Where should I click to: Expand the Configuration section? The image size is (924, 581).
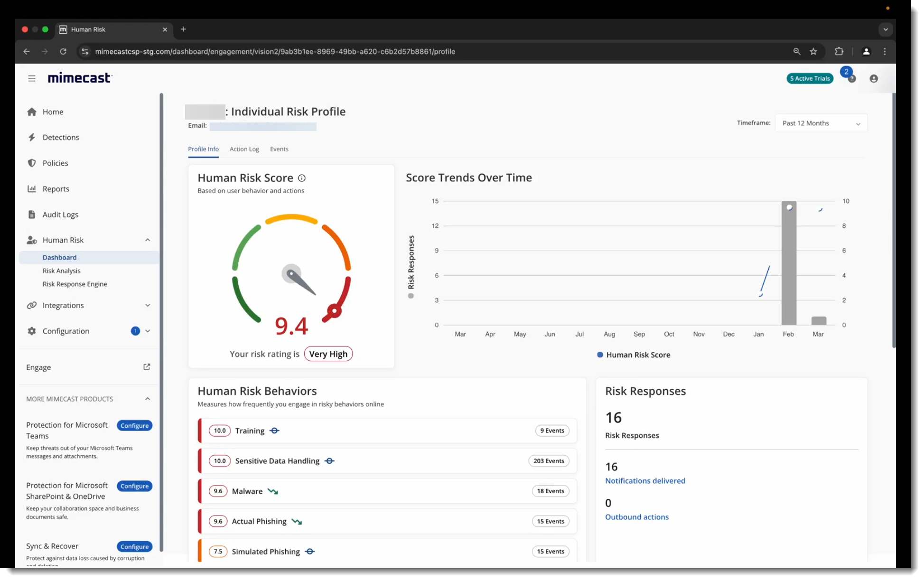[x=148, y=331]
